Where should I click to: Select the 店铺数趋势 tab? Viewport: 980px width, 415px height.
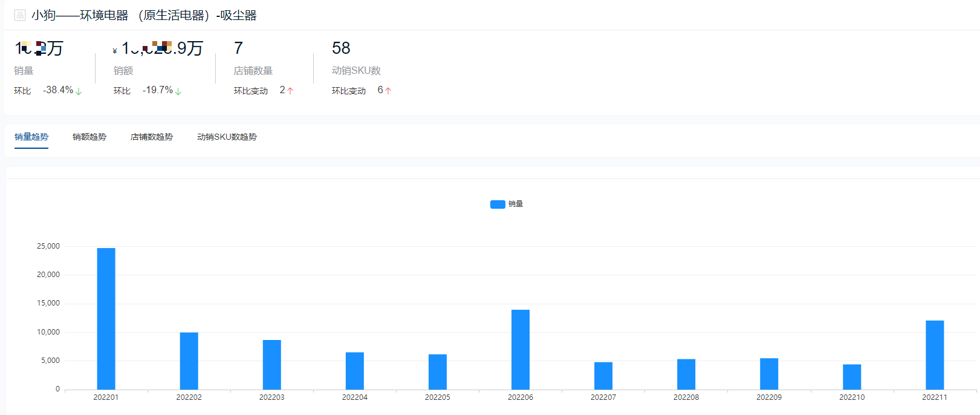point(152,137)
